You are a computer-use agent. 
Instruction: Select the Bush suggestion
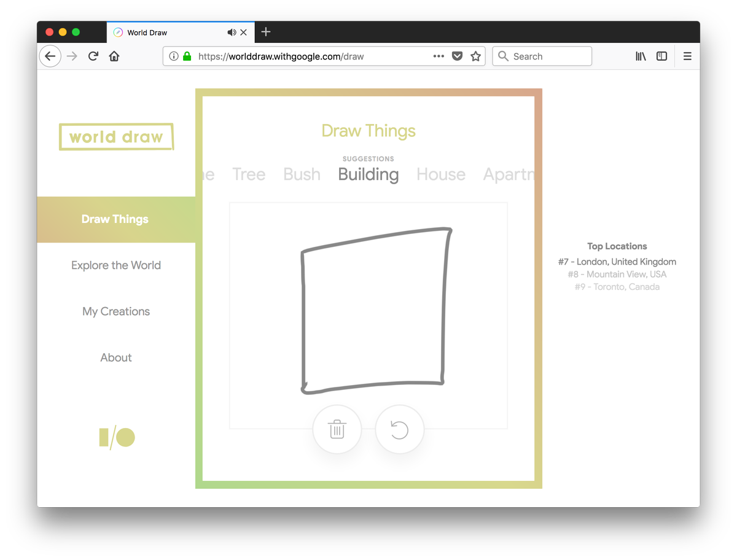(x=302, y=174)
